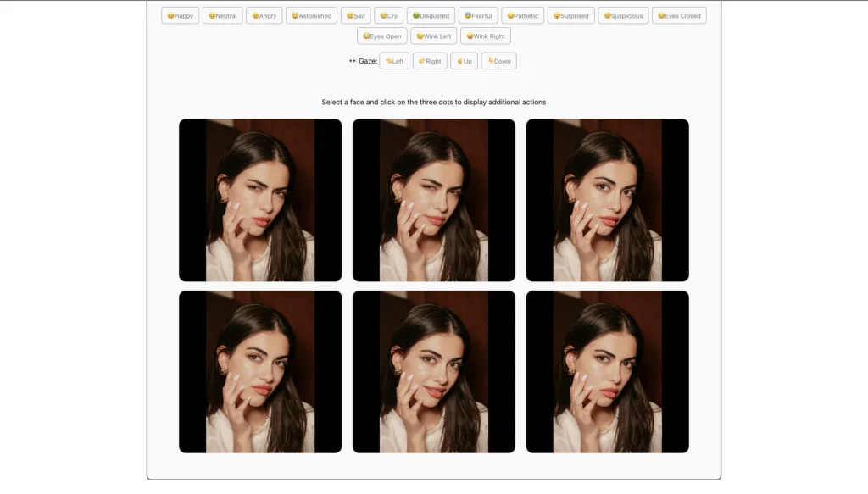The image size is (868, 494).
Task: Apply the Disgusted expression
Action: pyautogui.click(x=431, y=15)
